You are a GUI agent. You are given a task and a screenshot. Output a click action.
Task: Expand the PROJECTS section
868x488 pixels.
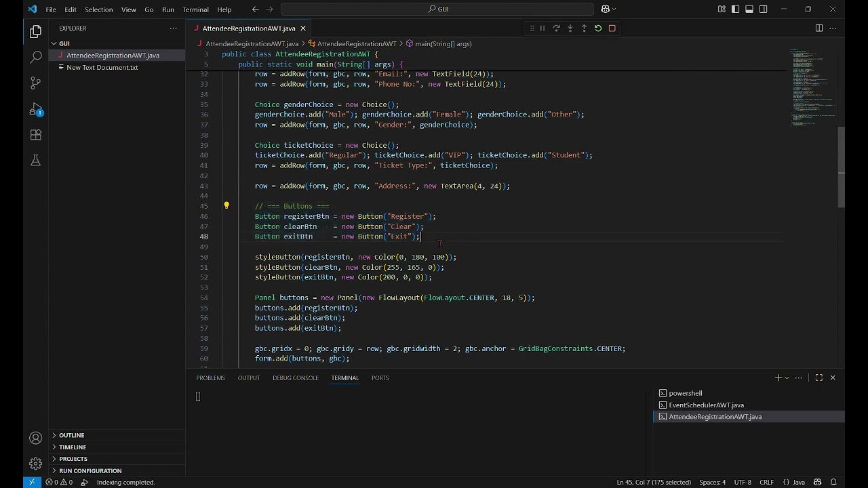tap(117, 459)
